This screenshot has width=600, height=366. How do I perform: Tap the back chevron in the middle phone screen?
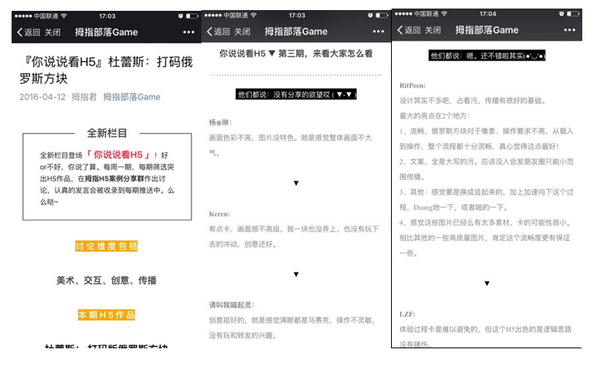point(209,31)
